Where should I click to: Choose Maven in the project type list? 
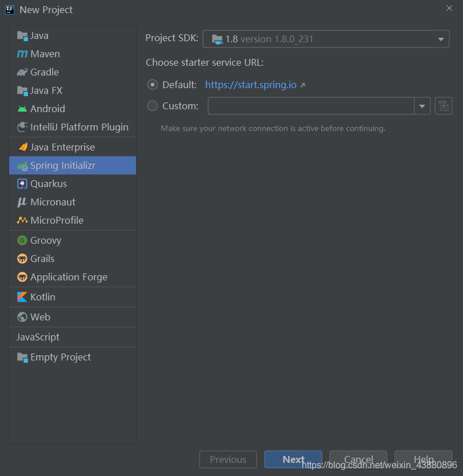pos(73,54)
